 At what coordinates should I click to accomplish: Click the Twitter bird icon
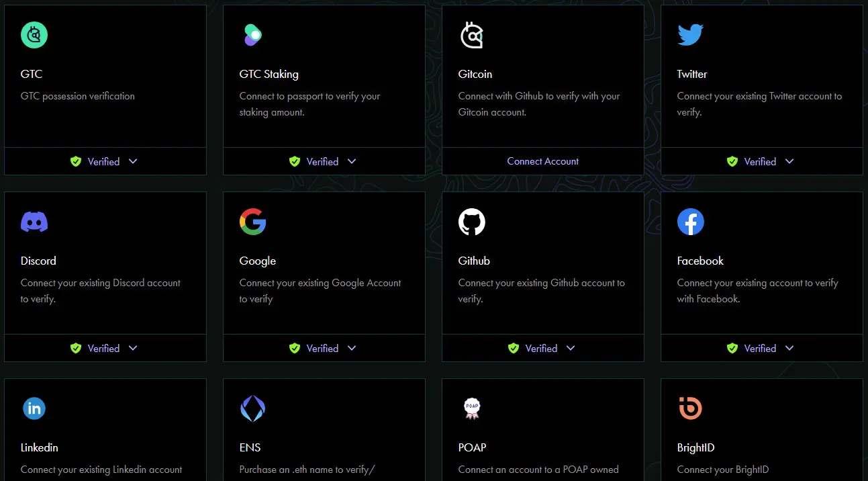coord(690,35)
